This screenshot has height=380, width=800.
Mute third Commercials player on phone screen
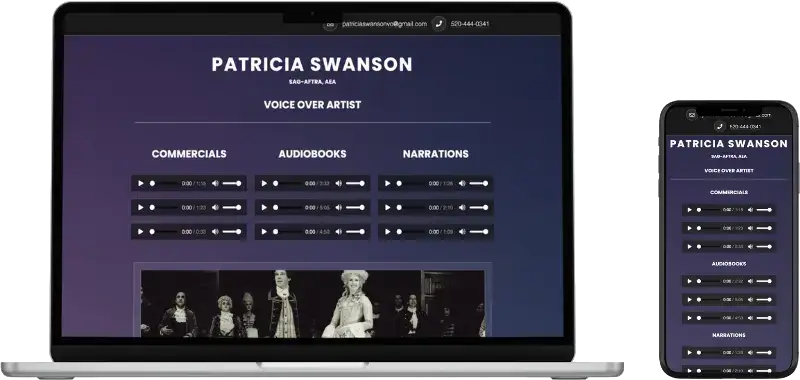pyautogui.click(x=750, y=246)
